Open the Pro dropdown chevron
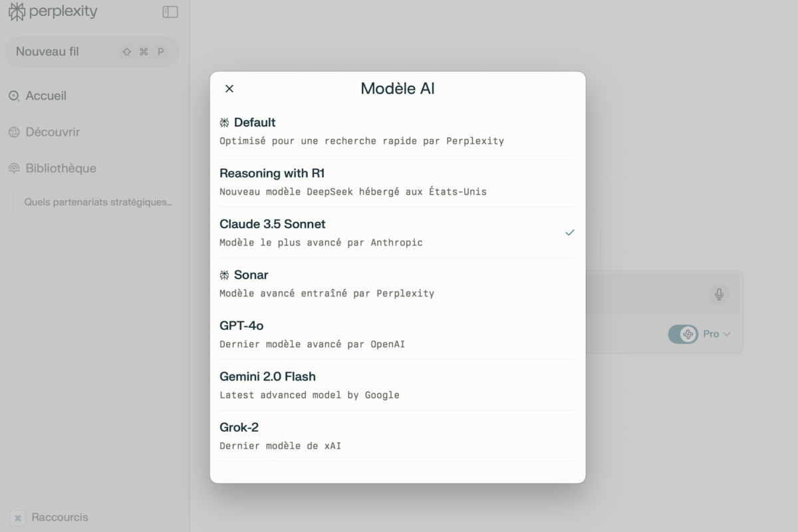 pyautogui.click(x=726, y=334)
